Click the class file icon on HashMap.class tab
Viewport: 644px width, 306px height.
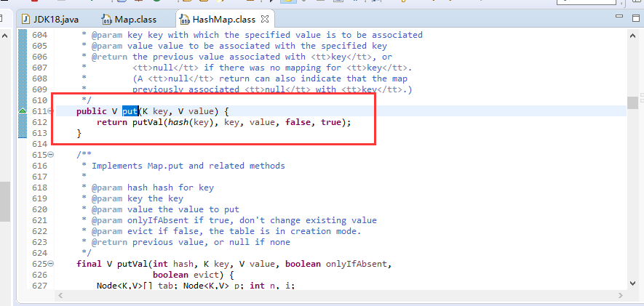186,20
